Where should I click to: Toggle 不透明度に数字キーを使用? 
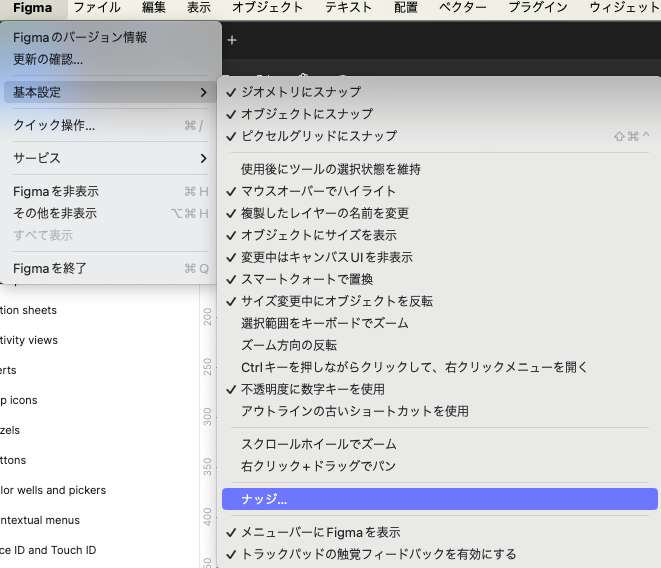click(x=440, y=389)
